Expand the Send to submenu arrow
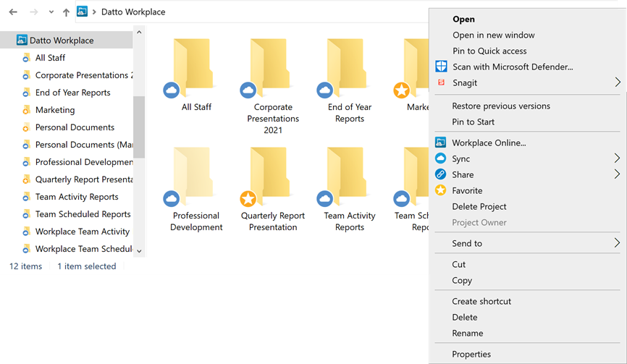Image resolution: width=627 pixels, height=364 pixels. click(x=618, y=243)
